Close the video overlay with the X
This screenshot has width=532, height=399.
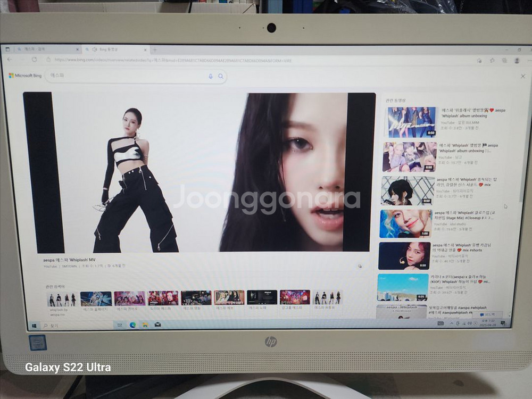[523, 76]
